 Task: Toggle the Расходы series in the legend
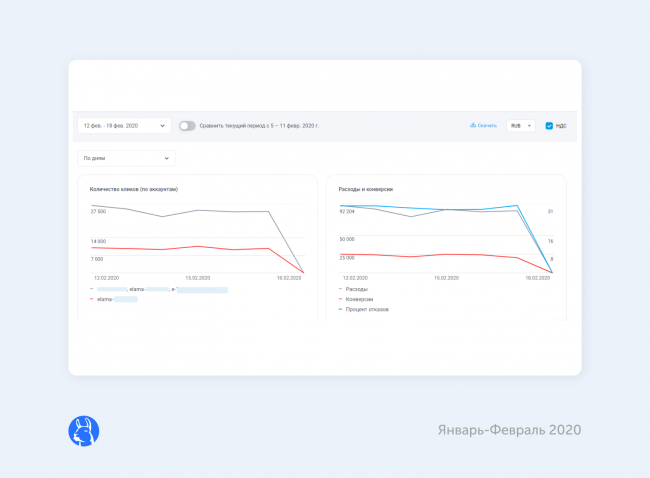pos(356,289)
